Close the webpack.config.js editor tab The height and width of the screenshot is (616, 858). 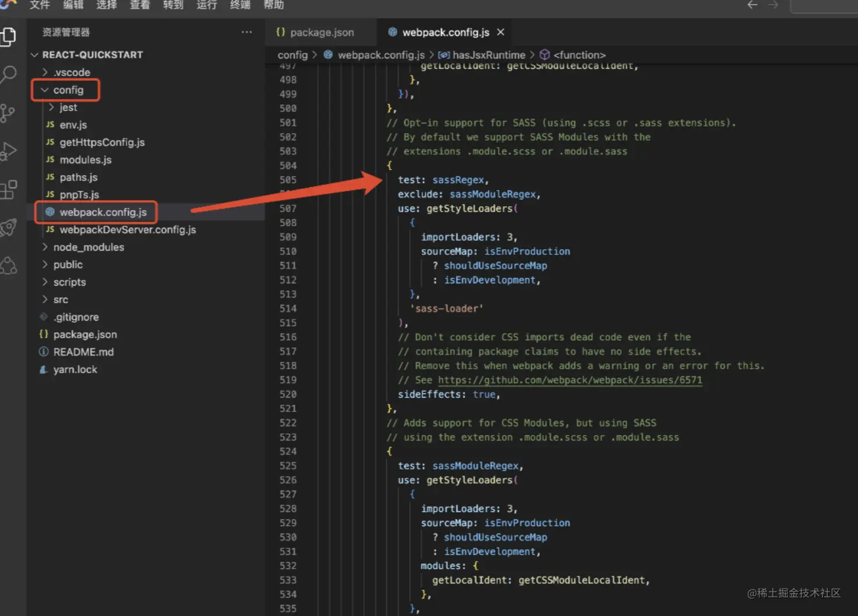(500, 32)
